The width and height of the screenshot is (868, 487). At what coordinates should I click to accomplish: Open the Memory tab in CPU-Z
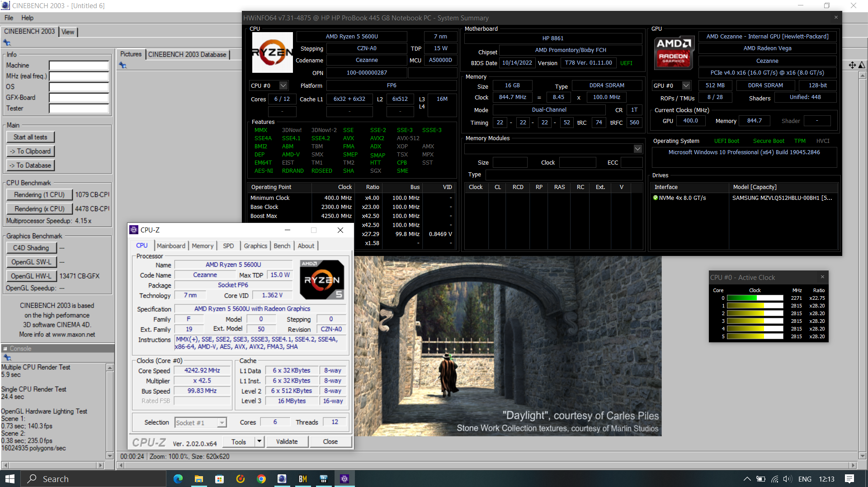click(202, 246)
